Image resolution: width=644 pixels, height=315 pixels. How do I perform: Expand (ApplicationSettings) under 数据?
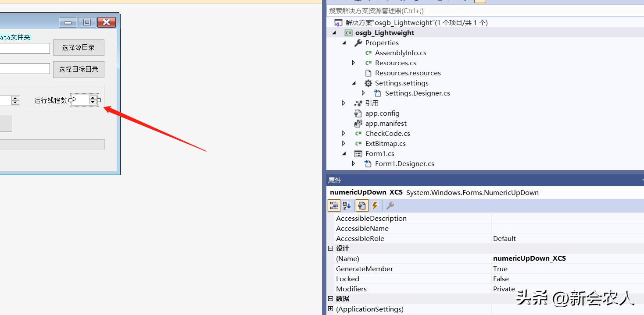(330, 308)
